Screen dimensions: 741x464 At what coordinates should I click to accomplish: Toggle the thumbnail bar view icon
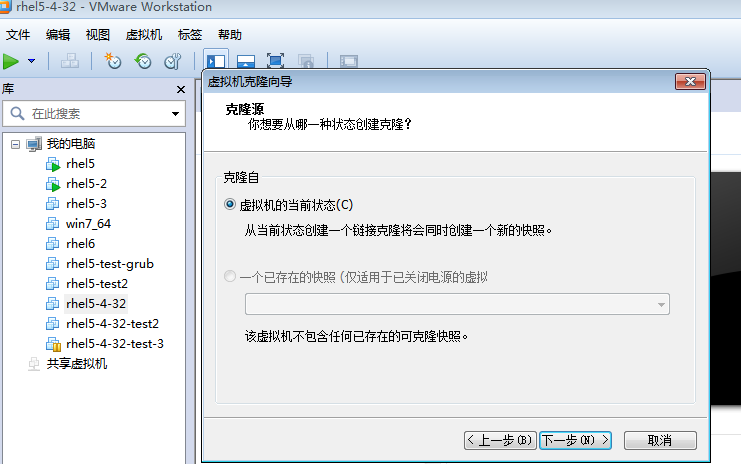[x=246, y=61]
